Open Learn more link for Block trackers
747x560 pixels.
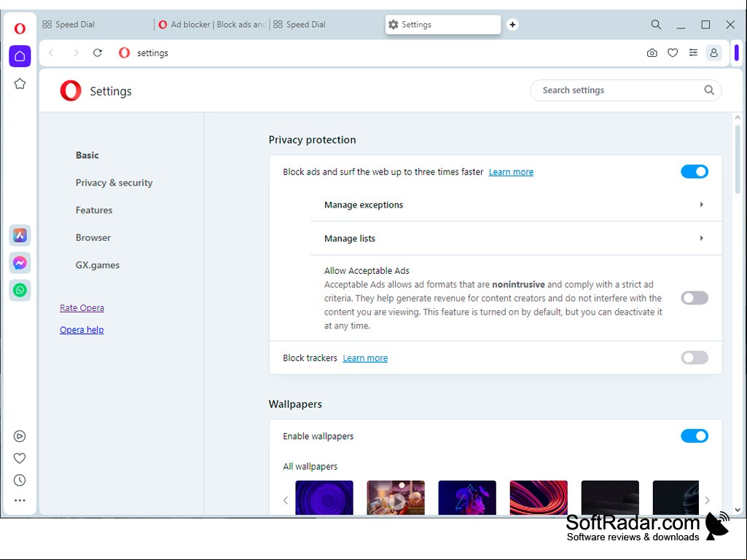(365, 358)
